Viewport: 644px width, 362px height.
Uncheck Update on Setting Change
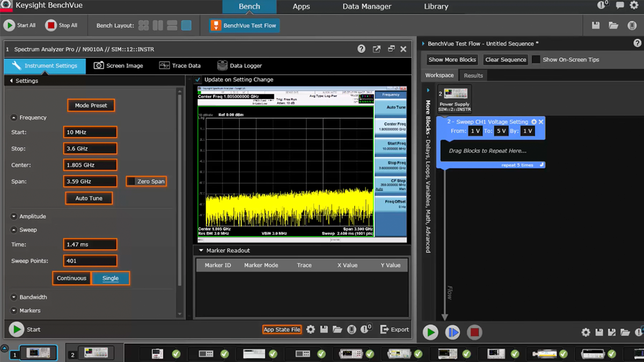tap(198, 79)
